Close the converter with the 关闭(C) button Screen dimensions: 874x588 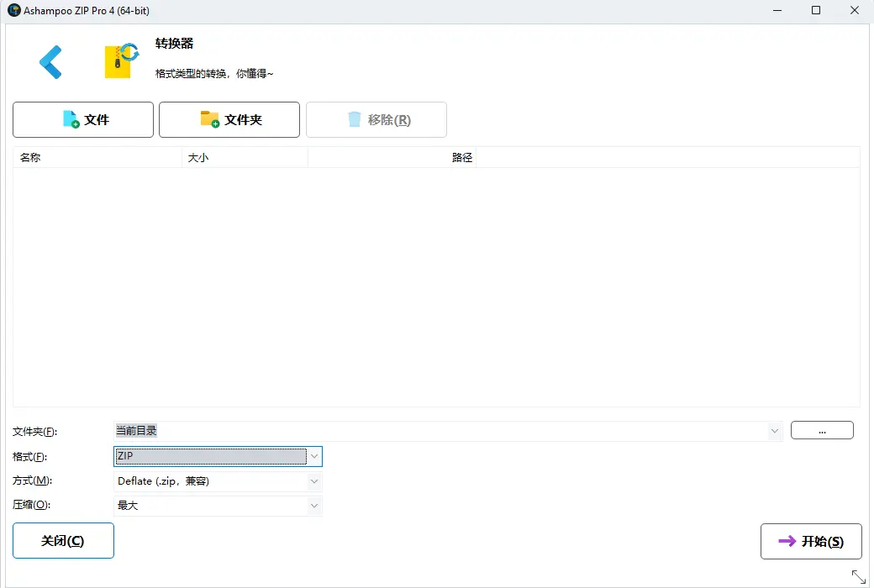pyautogui.click(x=63, y=541)
